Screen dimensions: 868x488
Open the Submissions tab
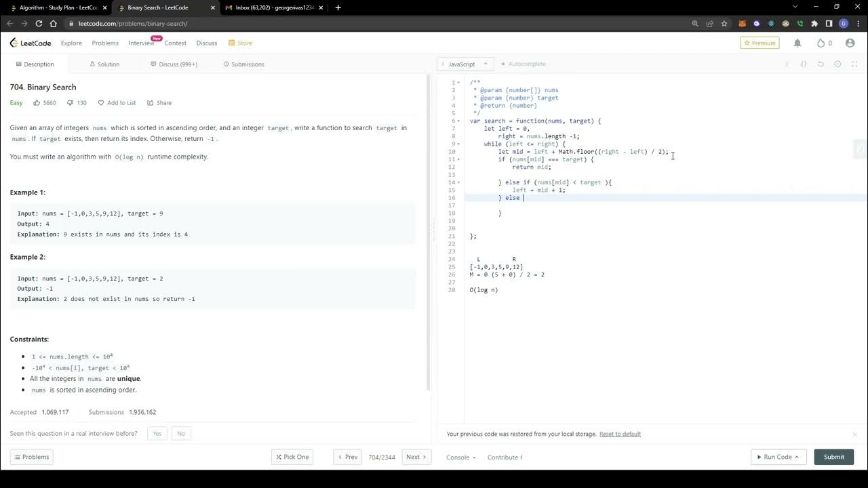tap(243, 64)
